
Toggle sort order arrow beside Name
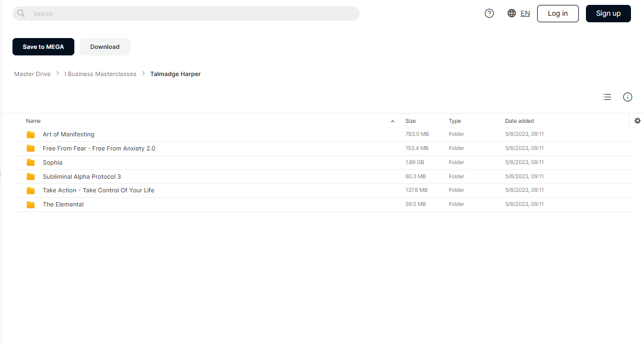click(393, 121)
